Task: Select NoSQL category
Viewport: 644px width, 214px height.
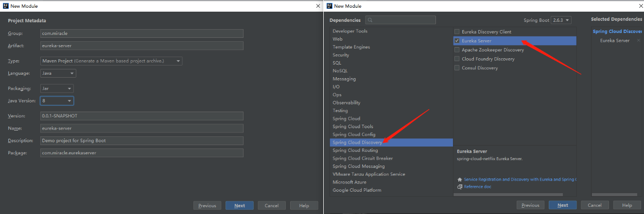Action: (340, 71)
